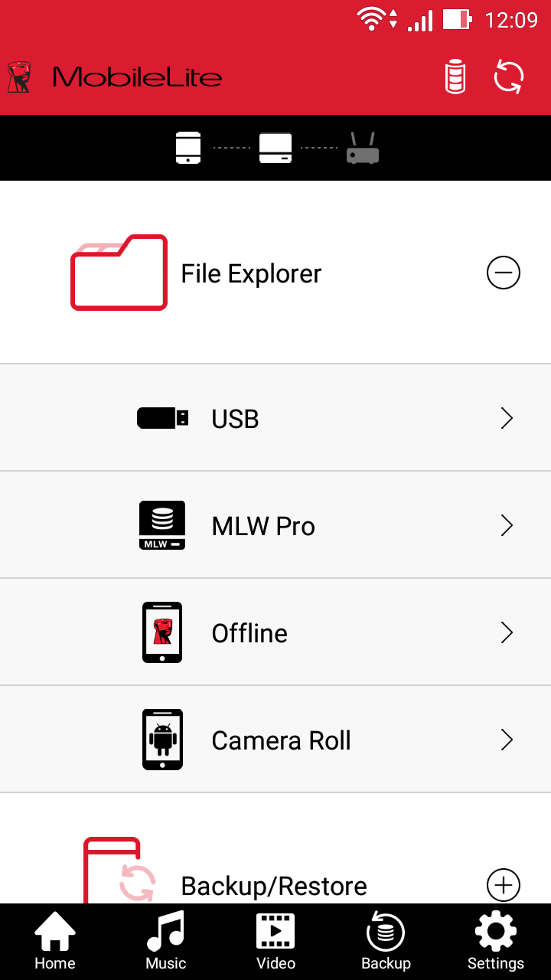Tap the storage battery icon in header
The width and height of the screenshot is (551, 980).
click(455, 77)
